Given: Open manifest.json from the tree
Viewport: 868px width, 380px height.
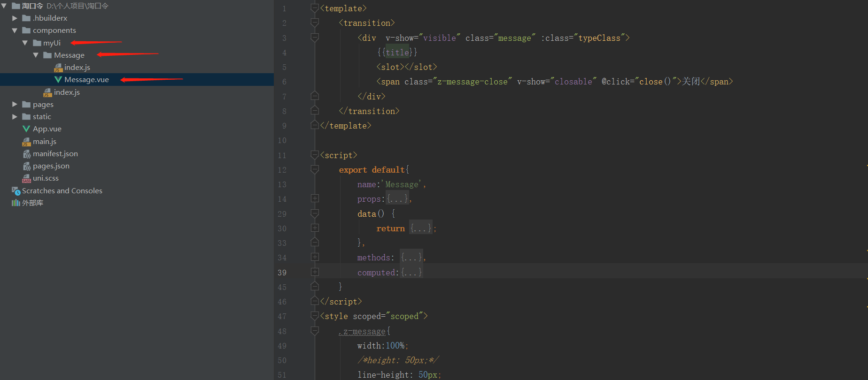Looking at the screenshot, I should tap(55, 154).
